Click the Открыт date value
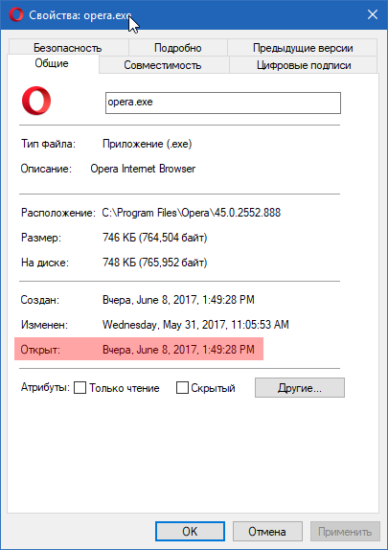This screenshot has width=388, height=550. tap(178, 350)
